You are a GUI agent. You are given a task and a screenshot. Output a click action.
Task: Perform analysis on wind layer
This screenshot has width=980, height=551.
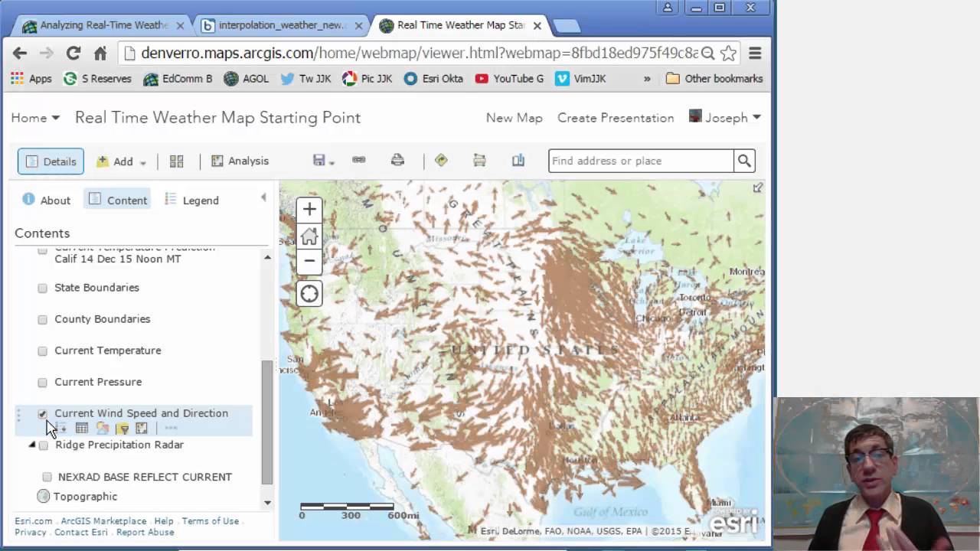click(x=142, y=429)
